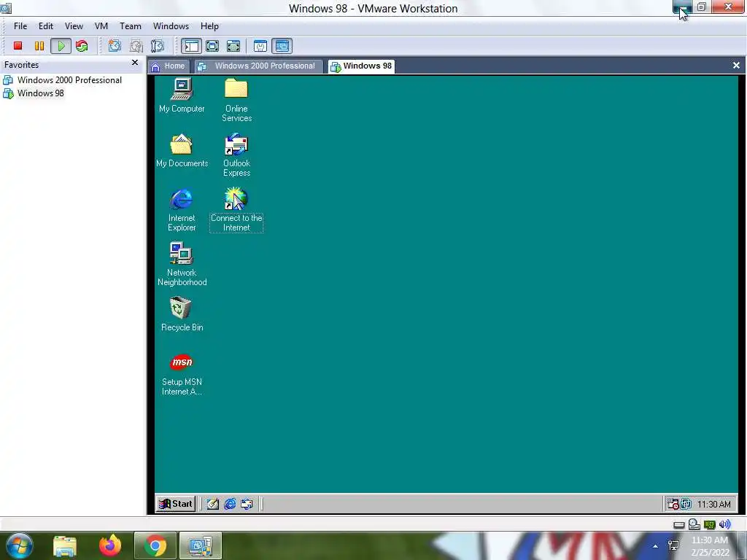Click the host clock showing 2/25/2022
The width and height of the screenshot is (747, 560).
pos(710,546)
